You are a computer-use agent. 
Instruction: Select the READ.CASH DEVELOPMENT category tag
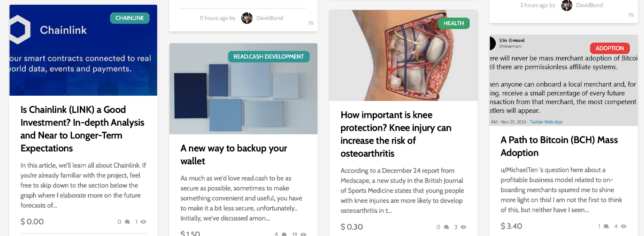tap(269, 57)
